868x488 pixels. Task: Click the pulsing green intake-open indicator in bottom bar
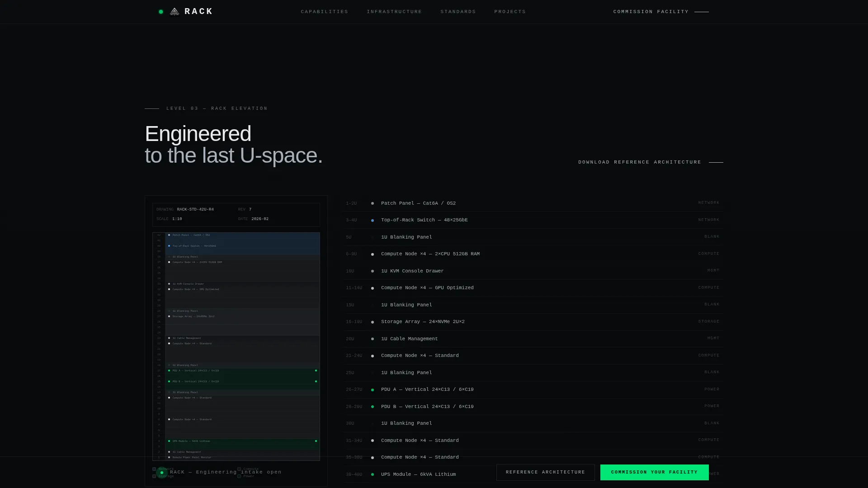(x=162, y=473)
